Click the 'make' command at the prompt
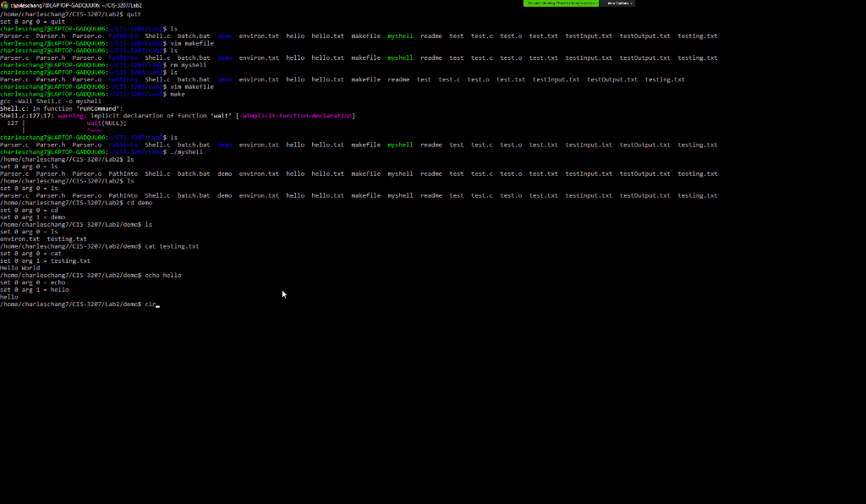The image size is (866, 504). 178,95
